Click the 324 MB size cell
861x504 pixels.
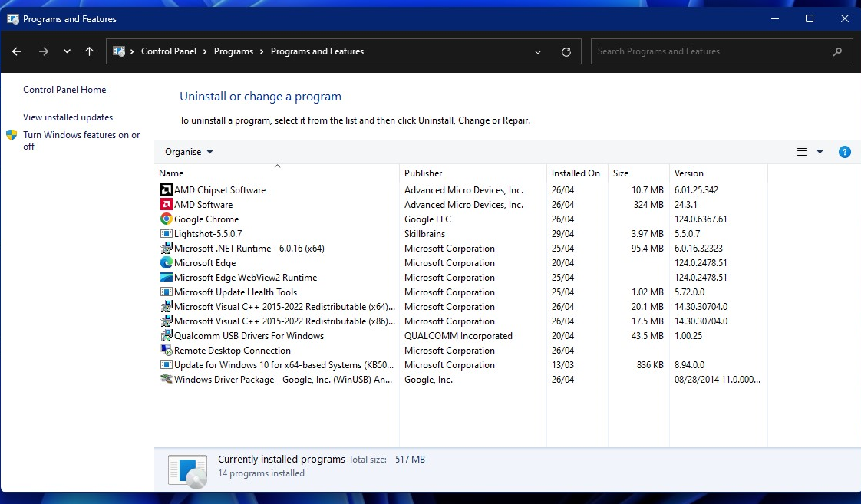[x=648, y=204]
